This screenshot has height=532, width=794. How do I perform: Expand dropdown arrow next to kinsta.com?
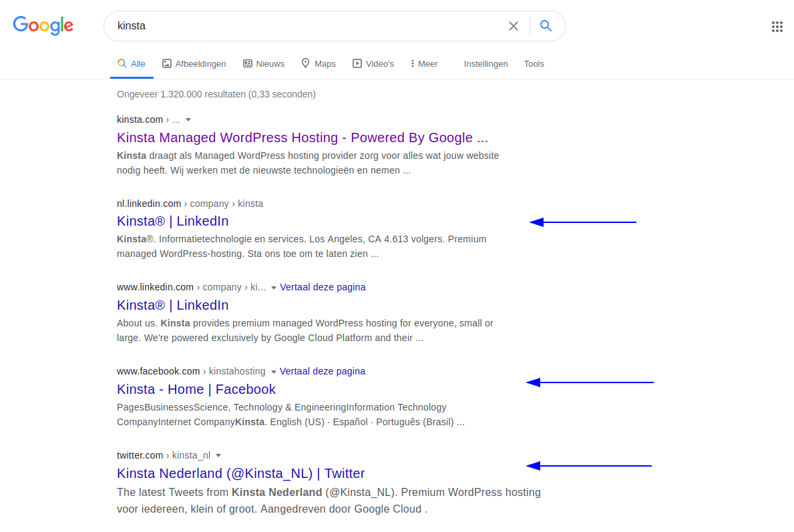pyautogui.click(x=188, y=120)
